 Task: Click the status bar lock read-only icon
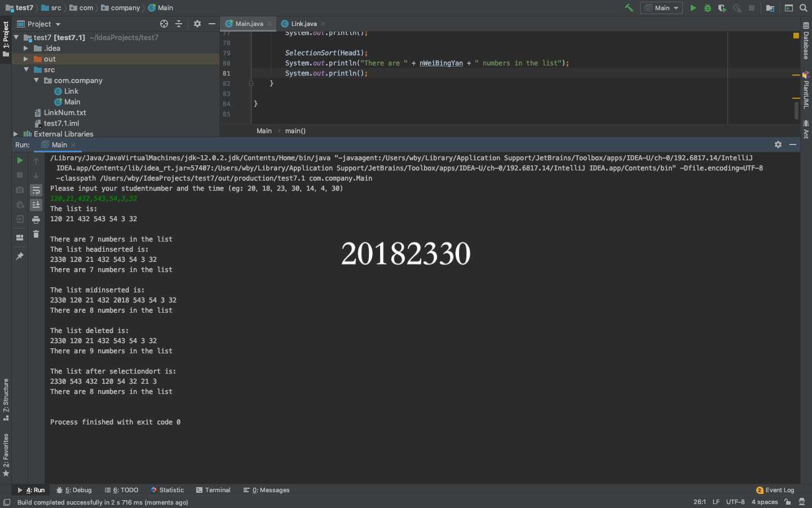click(788, 502)
